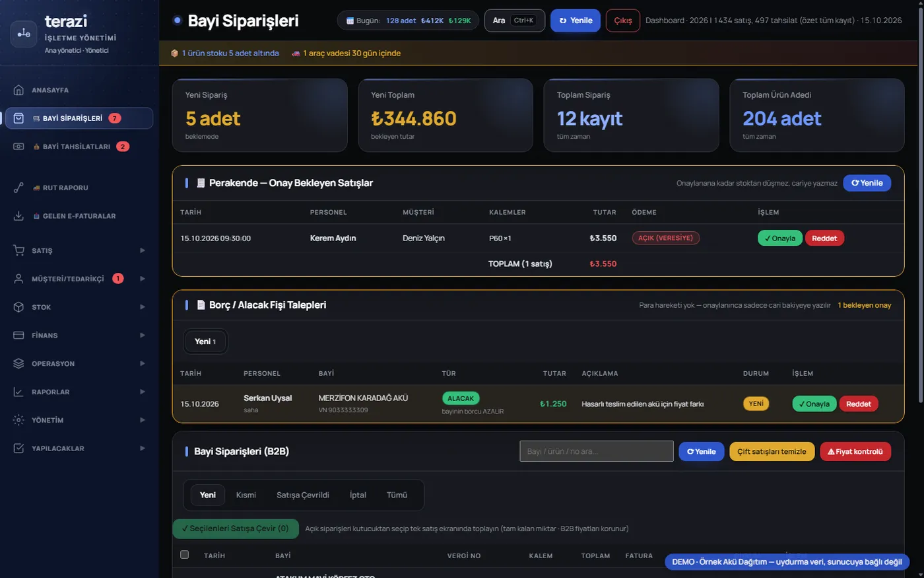The width and height of the screenshot is (924, 578).
Task: Click the Müşteri/Tedarikçi person icon
Action: click(18, 279)
